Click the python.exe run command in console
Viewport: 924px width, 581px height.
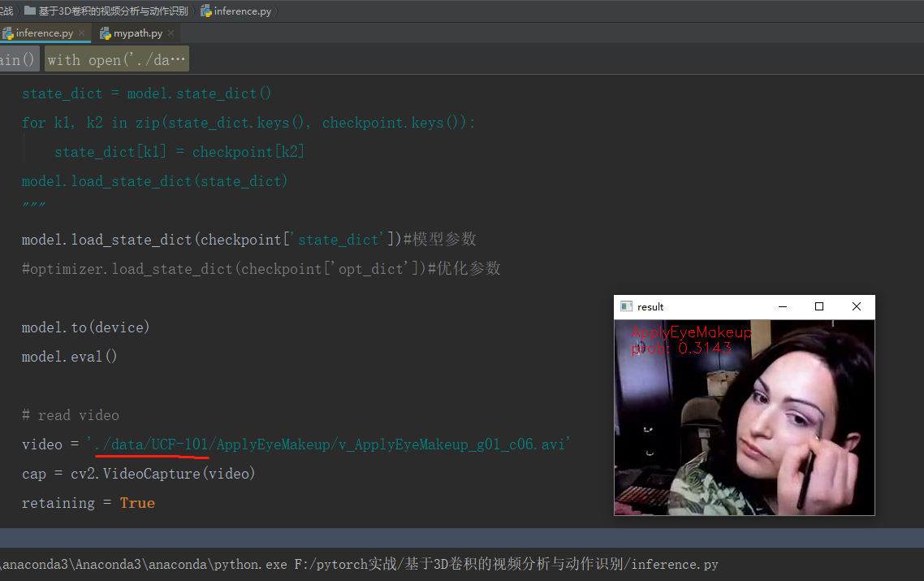(359, 565)
